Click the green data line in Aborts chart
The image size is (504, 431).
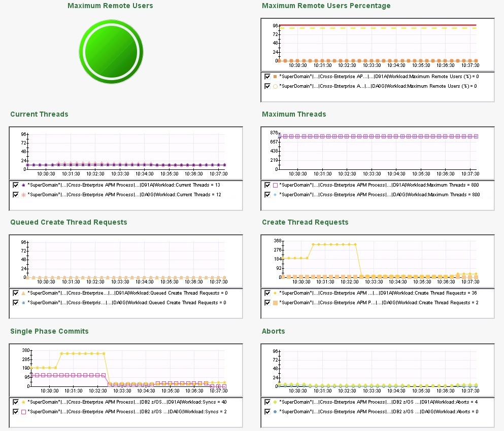[x=378, y=385]
